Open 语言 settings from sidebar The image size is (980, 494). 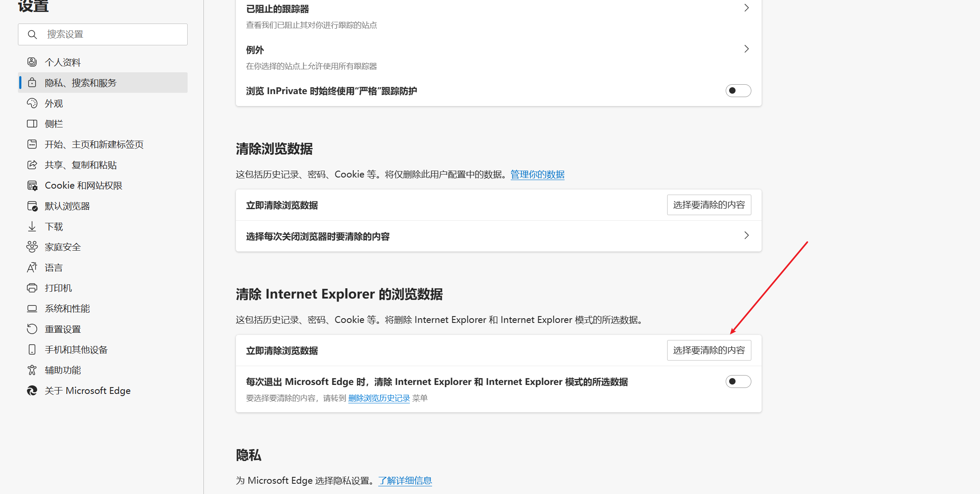tap(53, 267)
